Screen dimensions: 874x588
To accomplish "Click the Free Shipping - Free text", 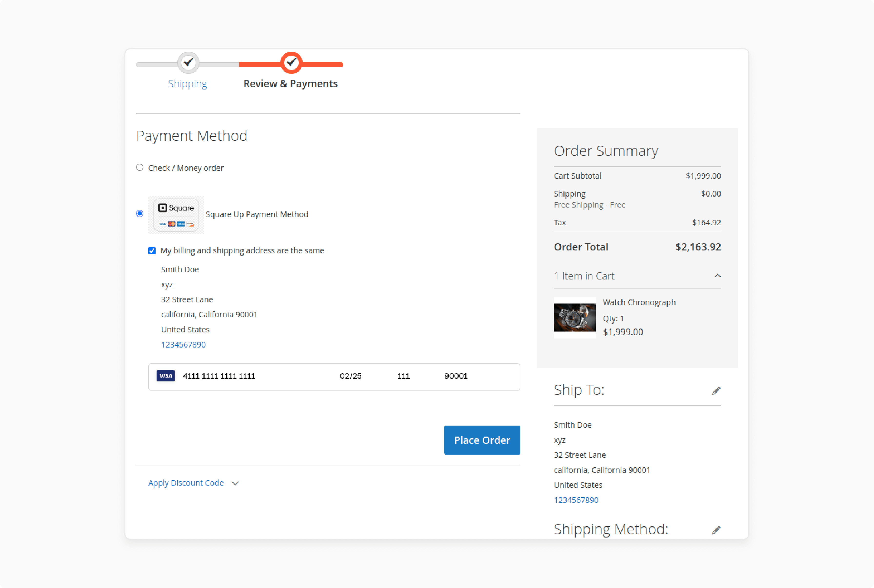I will (x=590, y=205).
